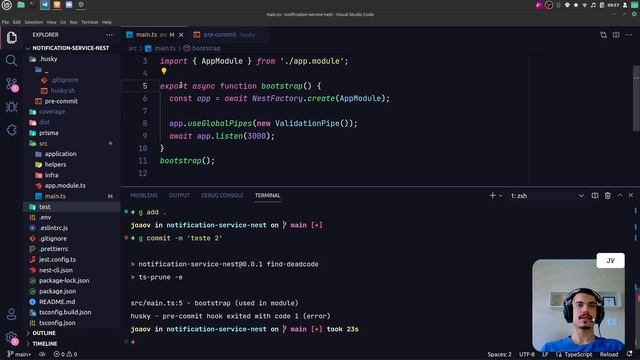
Task: Kill terminal with trash icon
Action: 607,196
